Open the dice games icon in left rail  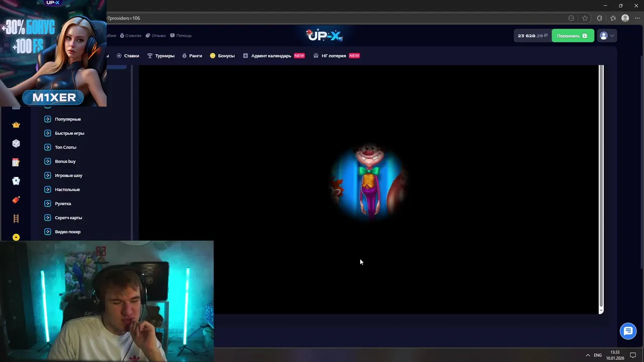[16, 143]
